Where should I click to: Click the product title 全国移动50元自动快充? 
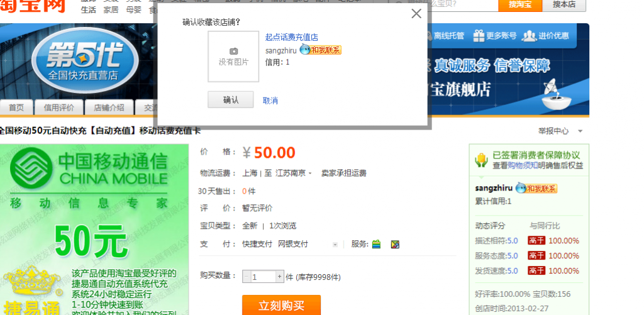(100, 131)
